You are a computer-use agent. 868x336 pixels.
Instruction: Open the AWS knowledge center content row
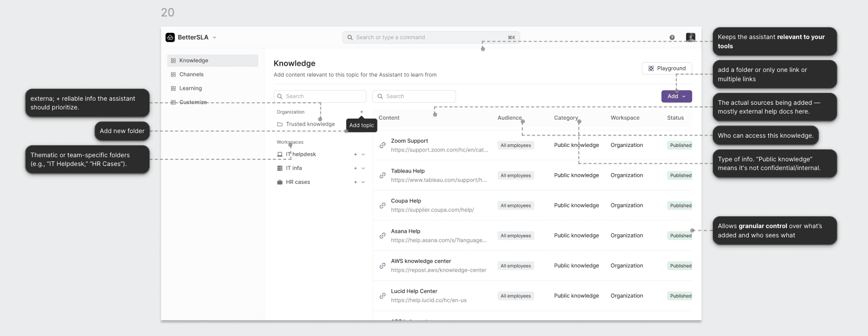[x=533, y=266]
